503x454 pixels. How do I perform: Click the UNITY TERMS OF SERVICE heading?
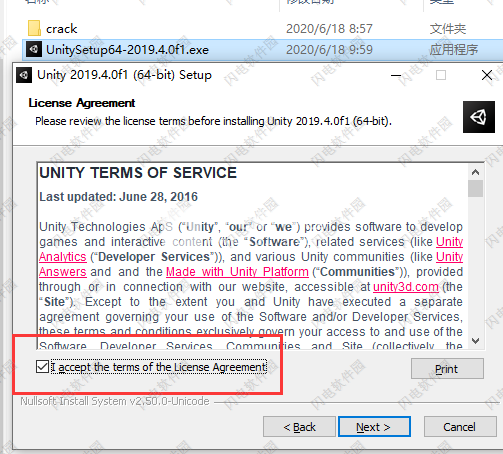point(138,173)
